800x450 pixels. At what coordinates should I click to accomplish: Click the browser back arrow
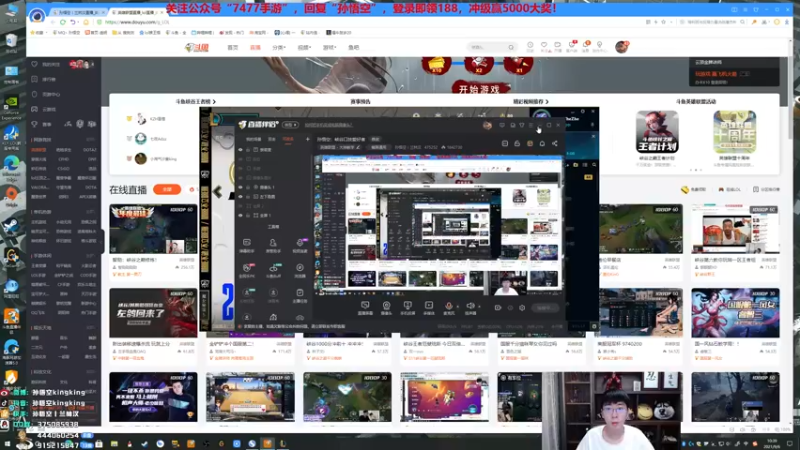[53, 22]
